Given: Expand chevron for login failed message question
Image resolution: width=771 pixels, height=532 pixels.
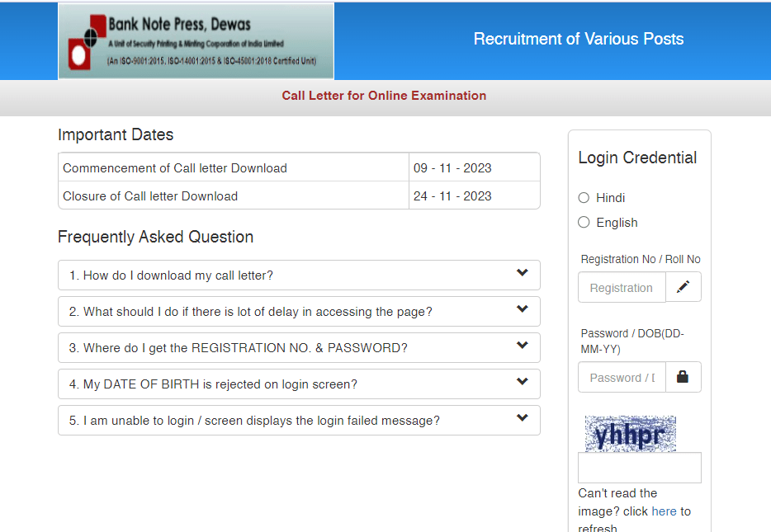Looking at the screenshot, I should 522,419.
